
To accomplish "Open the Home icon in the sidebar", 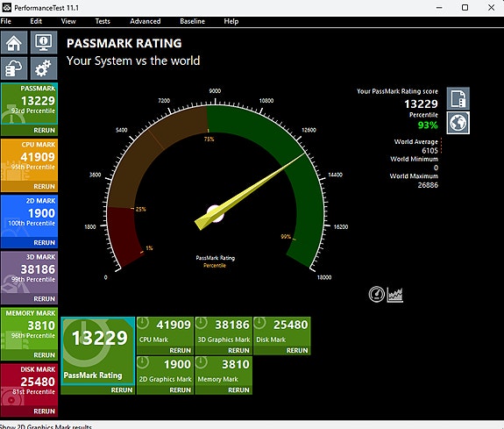I will [x=14, y=42].
